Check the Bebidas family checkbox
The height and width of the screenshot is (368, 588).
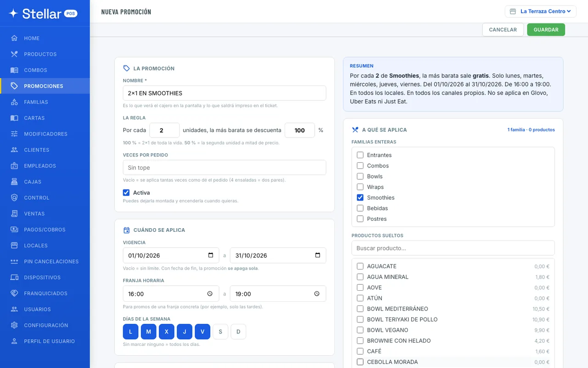(x=360, y=208)
